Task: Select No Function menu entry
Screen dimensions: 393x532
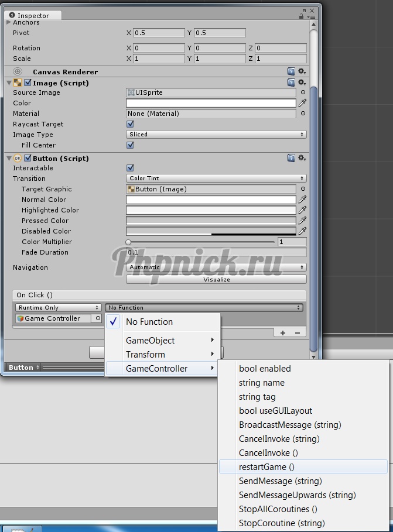Action: (163, 322)
